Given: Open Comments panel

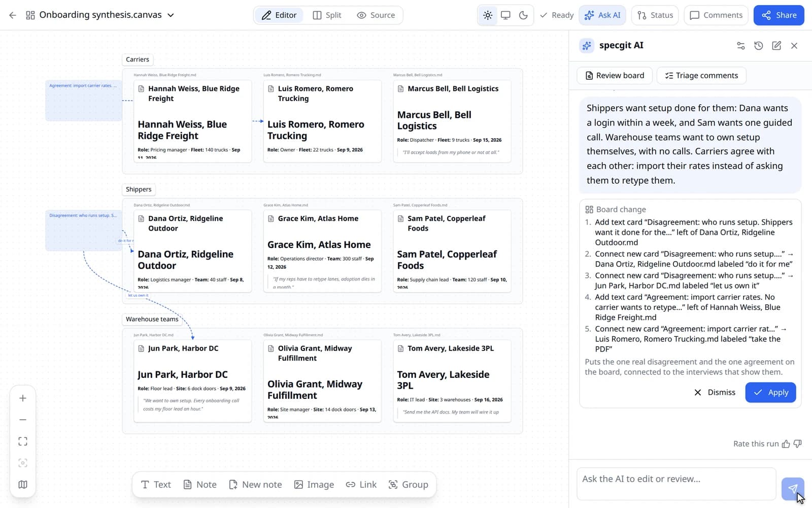Looking at the screenshot, I should tap(716, 15).
